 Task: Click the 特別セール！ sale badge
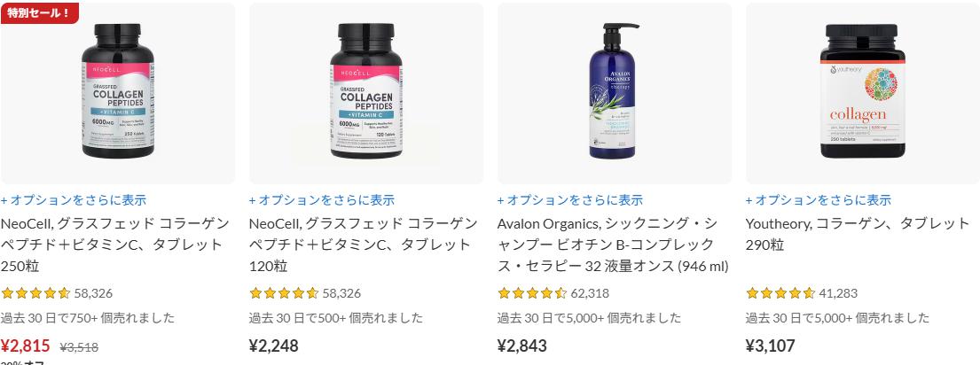point(39,12)
